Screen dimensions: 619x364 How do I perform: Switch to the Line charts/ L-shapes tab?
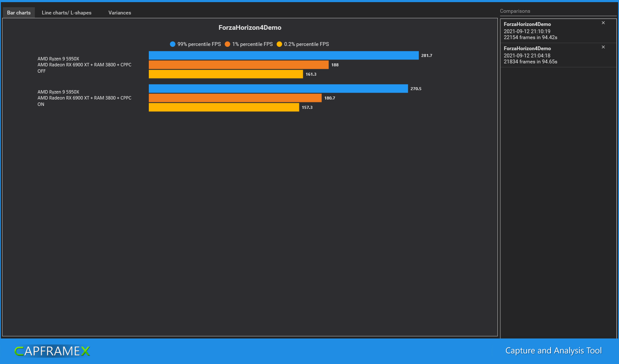click(66, 12)
